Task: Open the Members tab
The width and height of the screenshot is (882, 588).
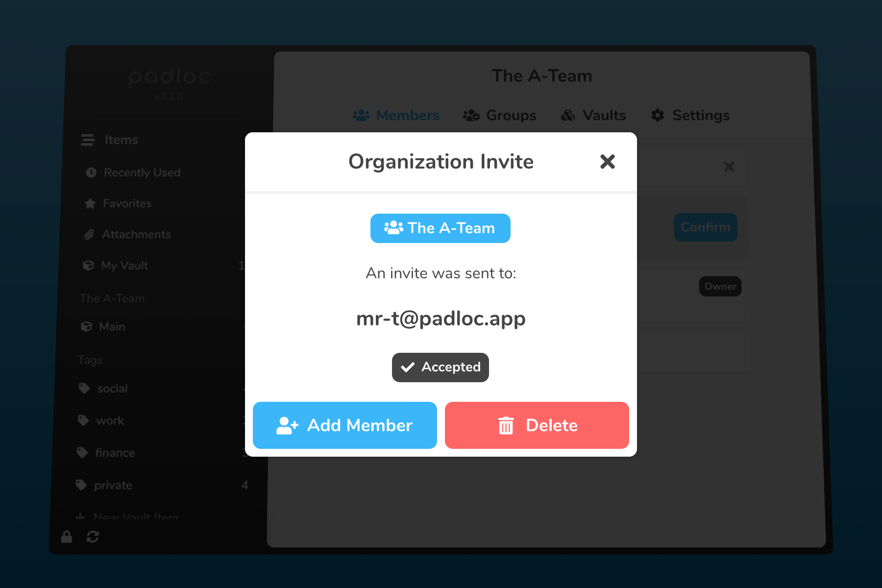Action: [396, 116]
